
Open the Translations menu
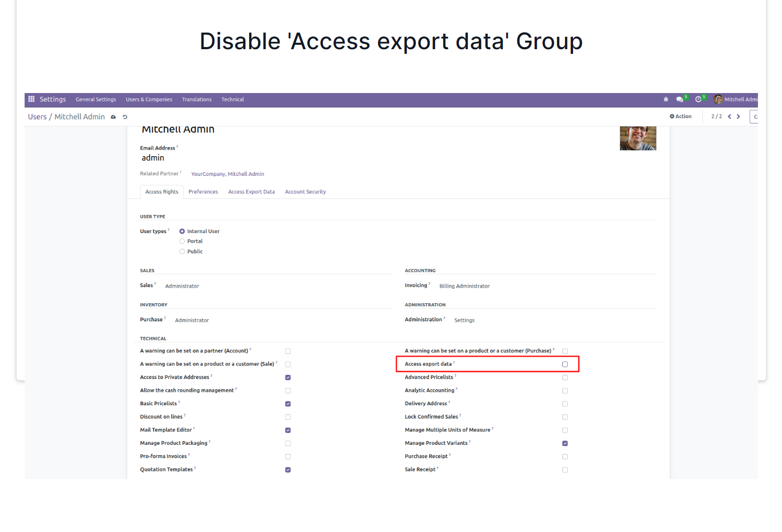coord(197,99)
